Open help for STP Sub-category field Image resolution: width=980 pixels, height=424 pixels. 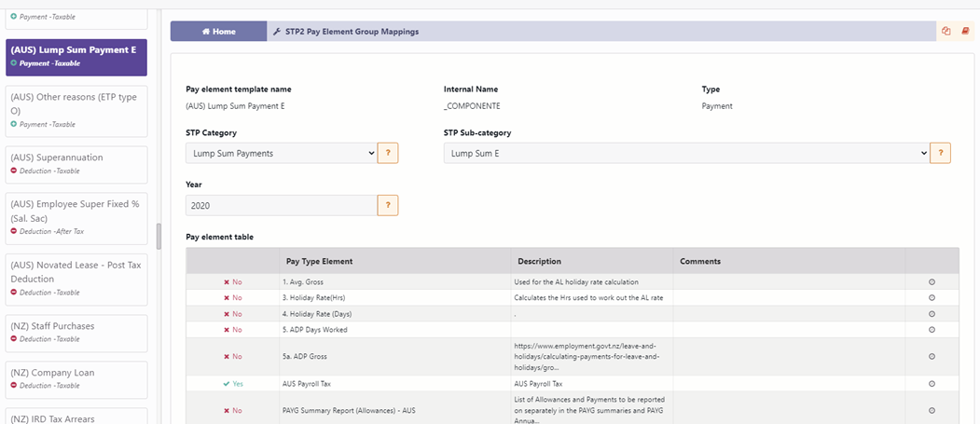(x=940, y=153)
